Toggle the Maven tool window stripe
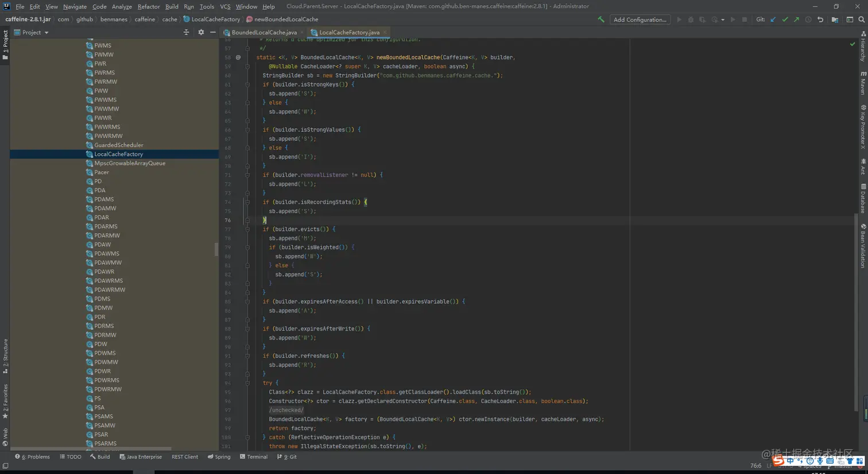This screenshot has height=474, width=868. coord(863,83)
